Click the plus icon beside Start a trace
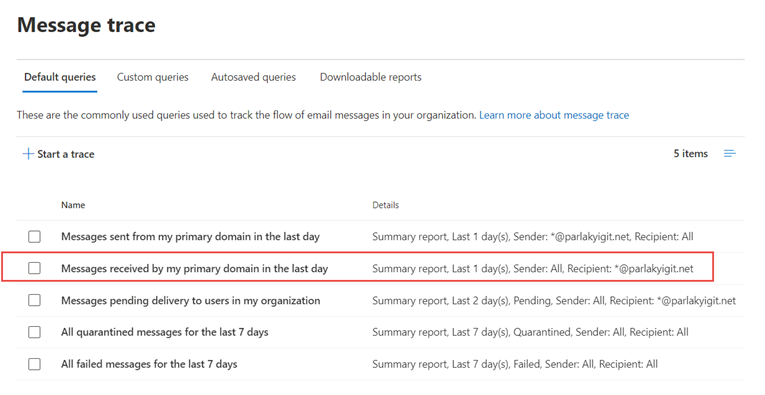 pyautogui.click(x=28, y=154)
